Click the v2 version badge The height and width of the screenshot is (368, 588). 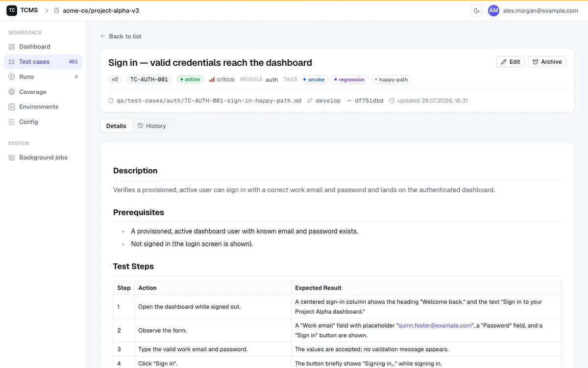click(x=115, y=79)
